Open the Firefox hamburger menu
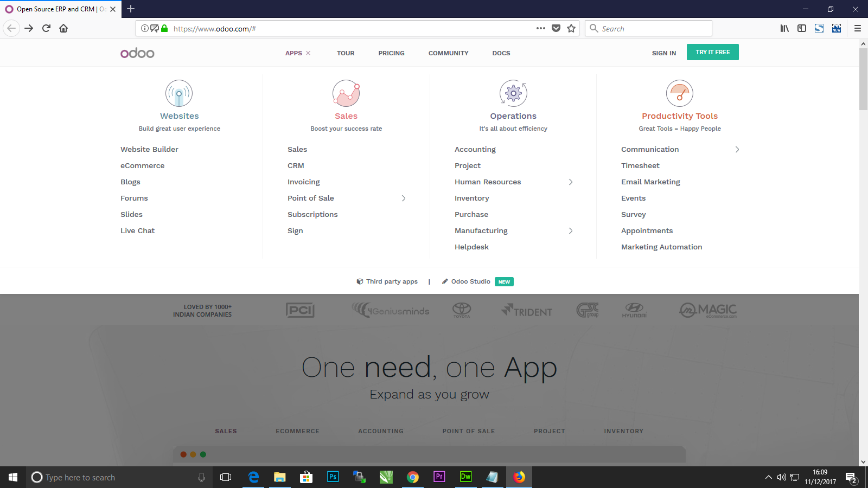This screenshot has height=488, width=868. pyautogui.click(x=858, y=28)
